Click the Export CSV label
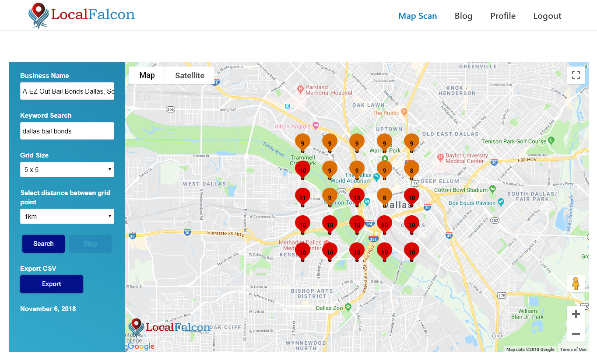Image resolution: width=597 pixels, height=364 pixels. [38, 269]
